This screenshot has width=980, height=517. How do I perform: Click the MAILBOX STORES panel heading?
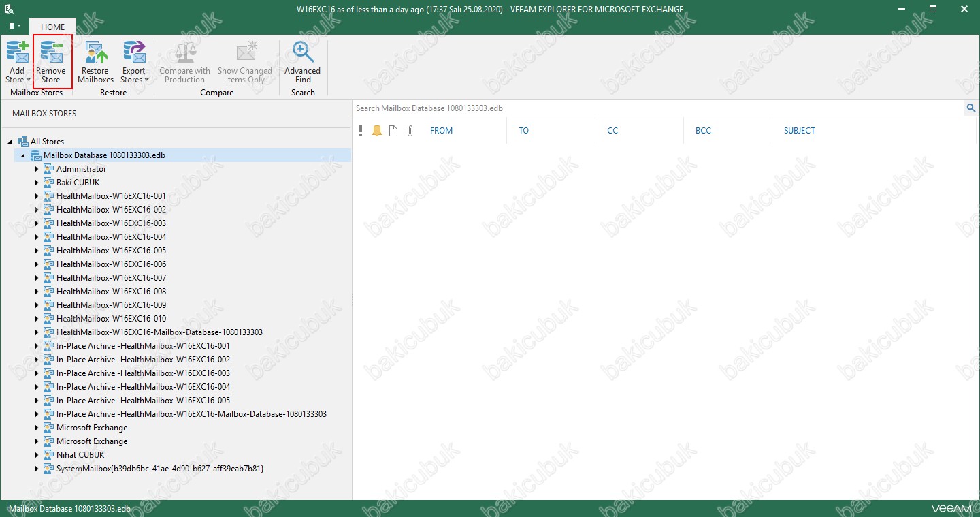pyautogui.click(x=44, y=114)
